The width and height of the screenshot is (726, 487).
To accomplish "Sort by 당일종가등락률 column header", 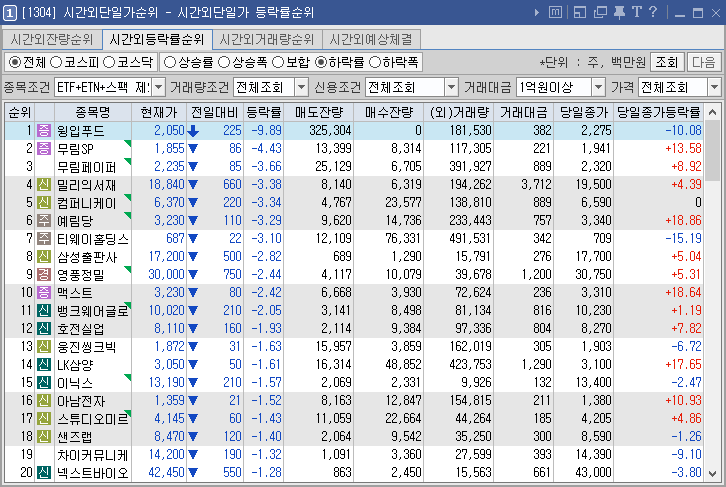I will [658, 112].
